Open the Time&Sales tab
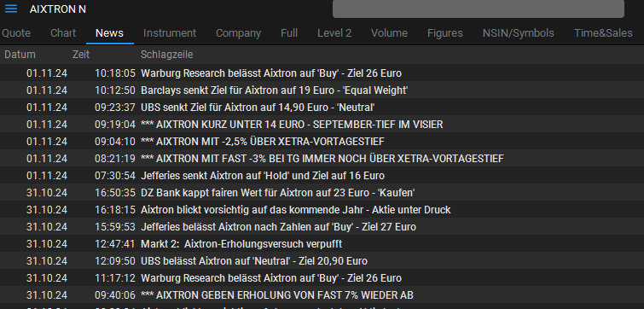This screenshot has height=309, width=644. pos(603,33)
